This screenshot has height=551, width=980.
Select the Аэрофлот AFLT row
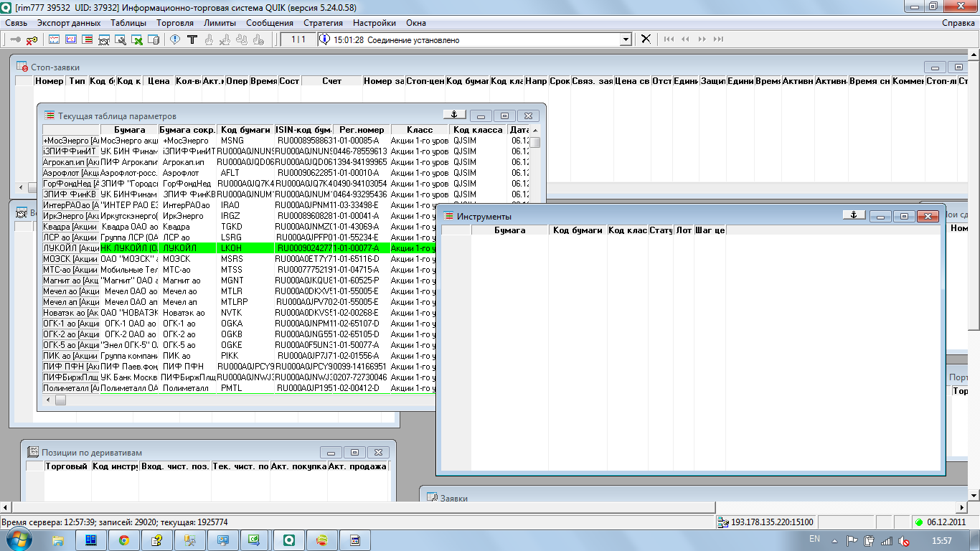[287, 172]
